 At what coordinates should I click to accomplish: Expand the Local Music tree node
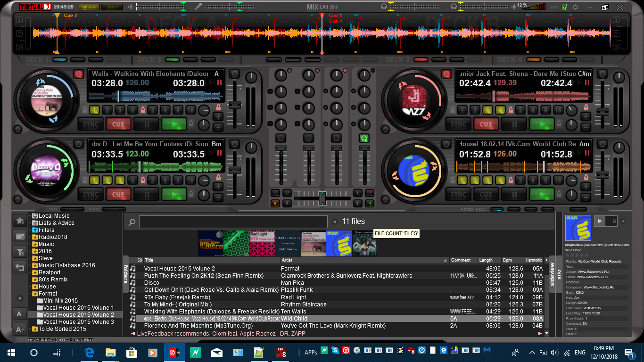[30, 216]
